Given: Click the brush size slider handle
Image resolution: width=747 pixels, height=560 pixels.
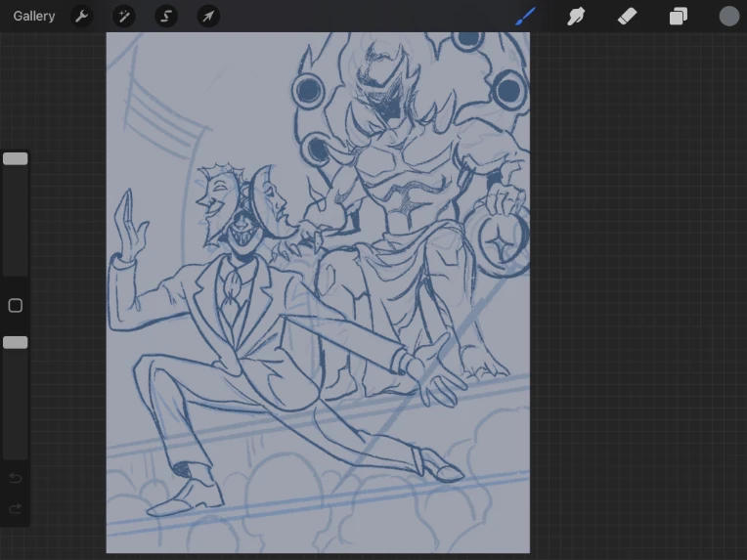Looking at the screenshot, I should click(16, 158).
